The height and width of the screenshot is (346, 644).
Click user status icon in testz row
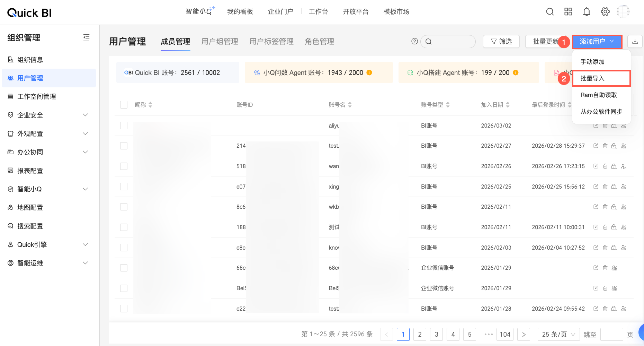point(624,309)
